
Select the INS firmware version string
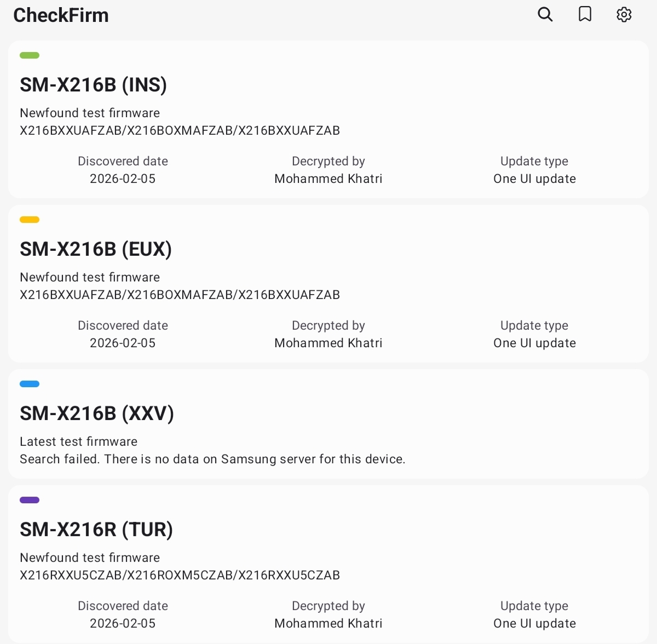tap(180, 130)
